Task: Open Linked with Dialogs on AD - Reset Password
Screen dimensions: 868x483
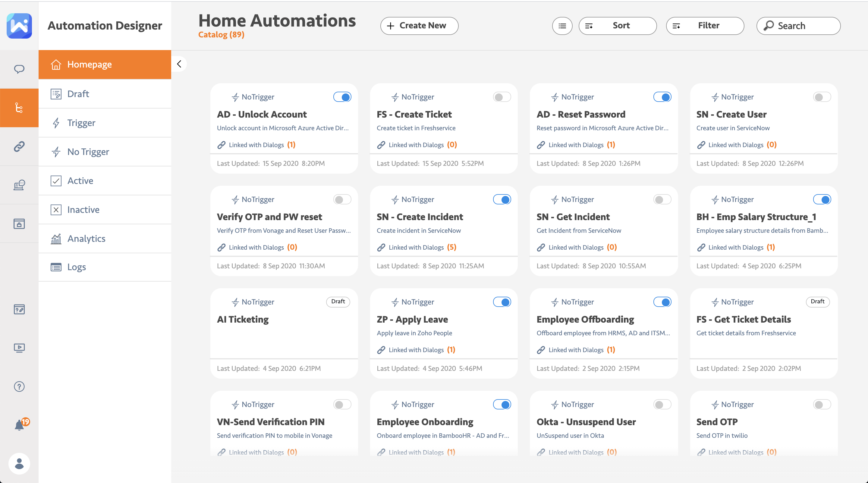Action: tap(576, 145)
